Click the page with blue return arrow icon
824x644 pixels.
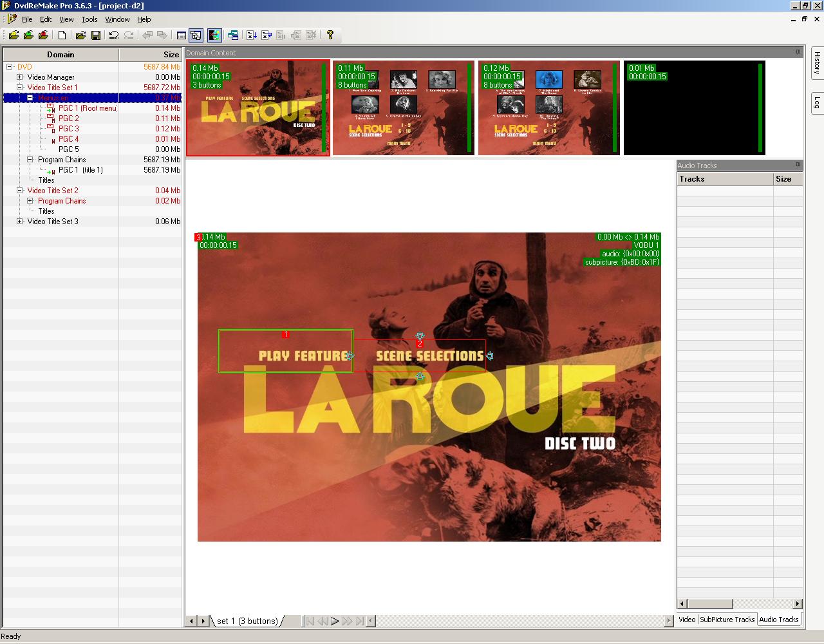pyautogui.click(x=267, y=35)
